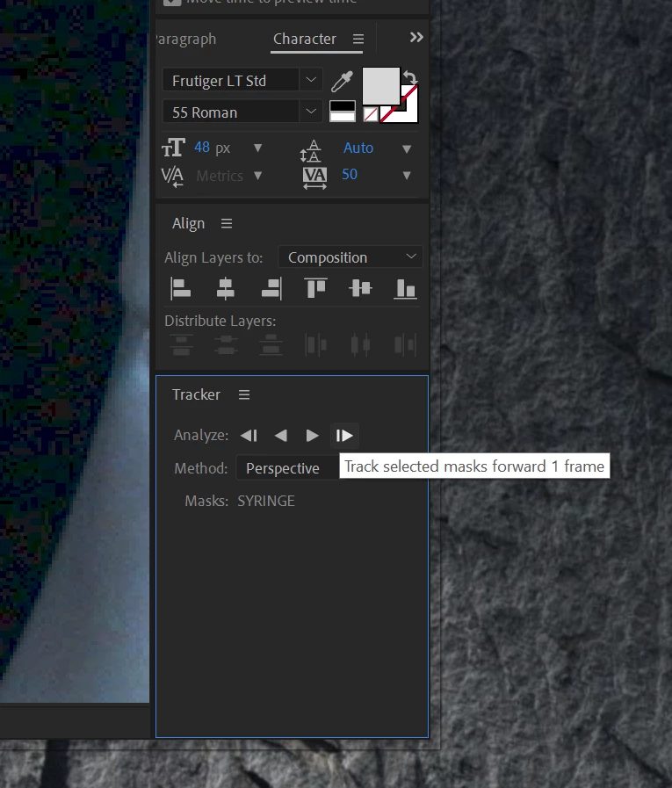Align layers to left edge
672x788 pixels.
click(x=180, y=288)
